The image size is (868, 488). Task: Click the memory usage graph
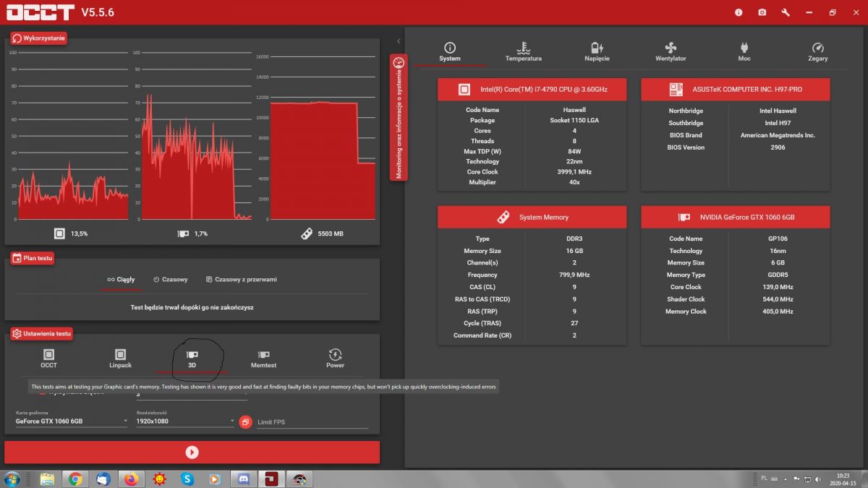(x=323, y=136)
